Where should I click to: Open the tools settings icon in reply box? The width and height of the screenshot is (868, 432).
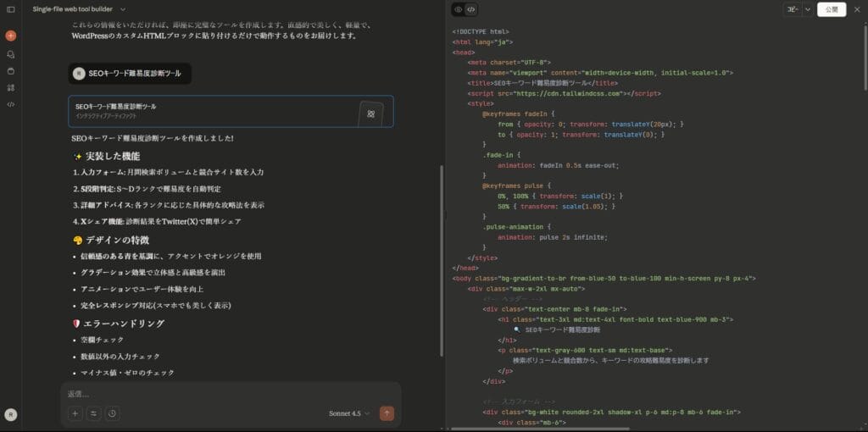click(93, 413)
